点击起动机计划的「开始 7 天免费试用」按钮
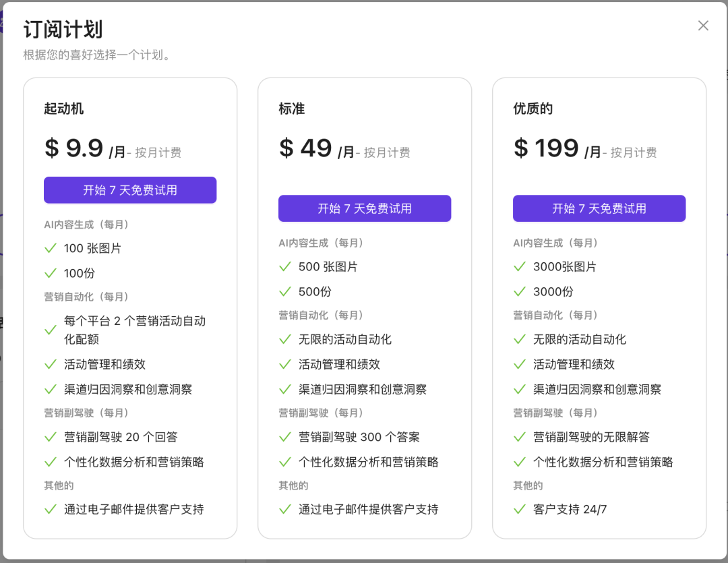Viewport: 728px width, 563px height. (x=129, y=189)
